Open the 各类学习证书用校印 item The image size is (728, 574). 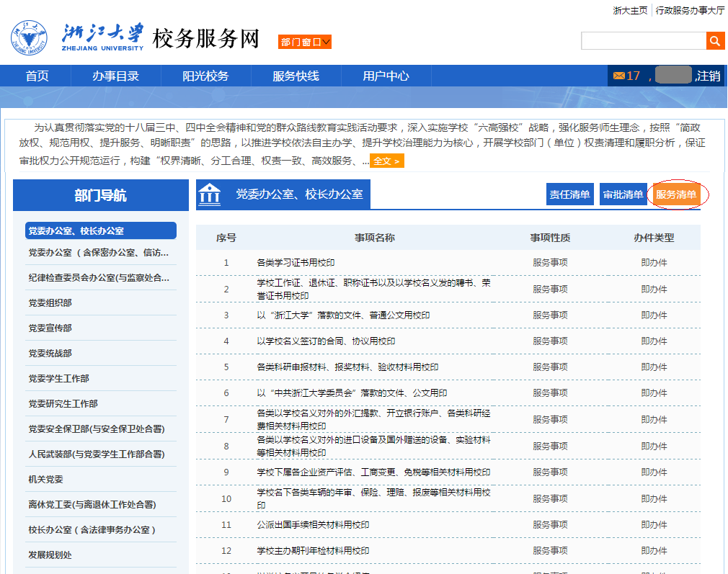[296, 263]
